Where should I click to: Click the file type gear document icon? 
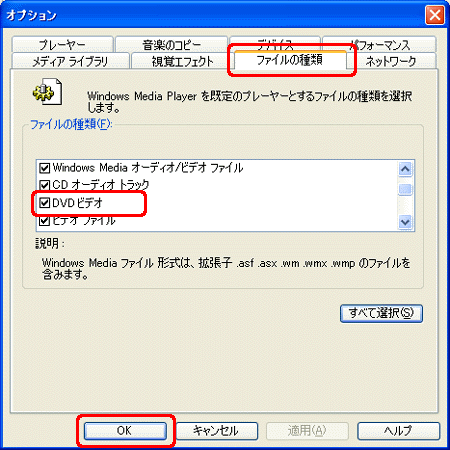[48, 92]
